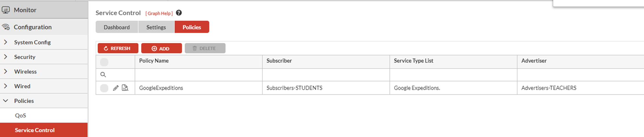Click the Monitor icon in sidebar
Viewport: 644px width, 137px height.
point(6,10)
